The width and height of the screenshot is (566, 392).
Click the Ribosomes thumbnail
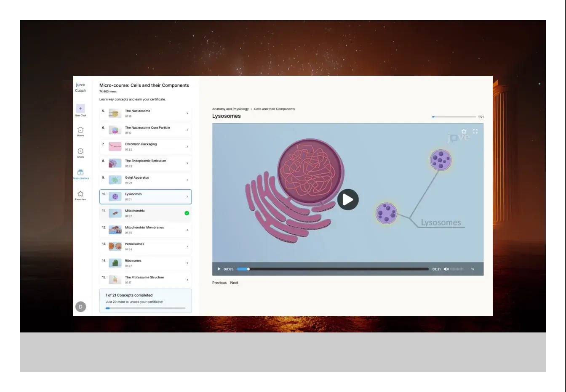(x=115, y=263)
